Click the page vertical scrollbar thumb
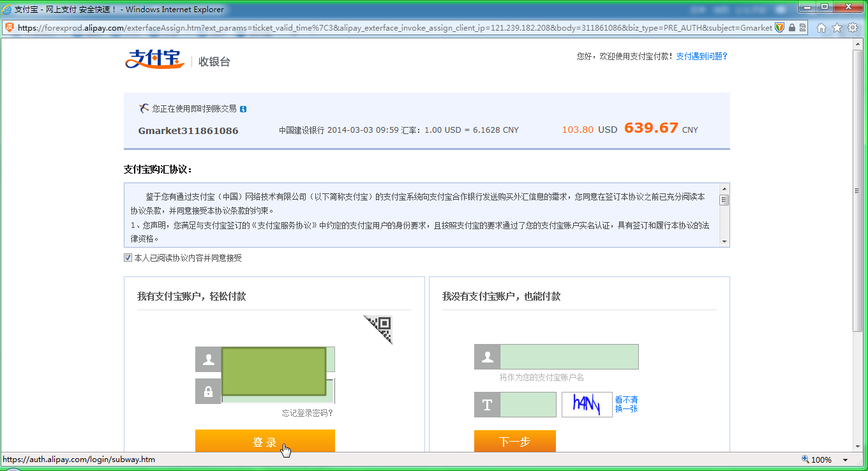 [858, 190]
